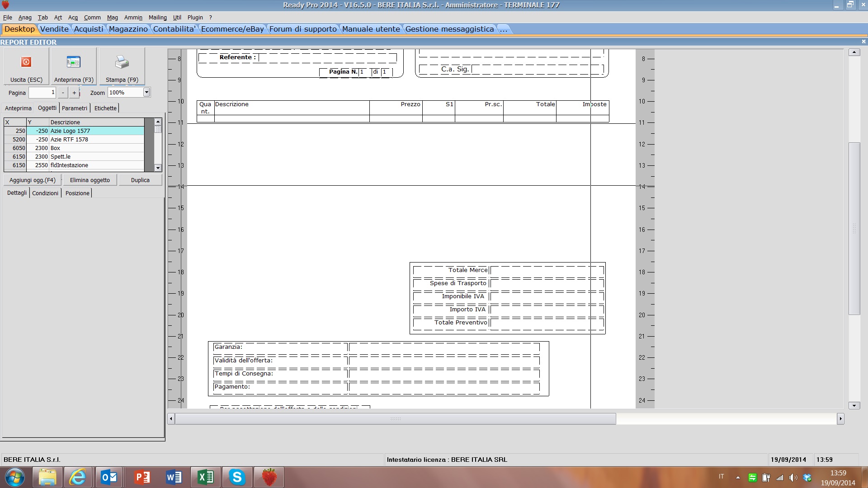
Task: Open Internet Explorer from taskbar
Action: click(78, 477)
